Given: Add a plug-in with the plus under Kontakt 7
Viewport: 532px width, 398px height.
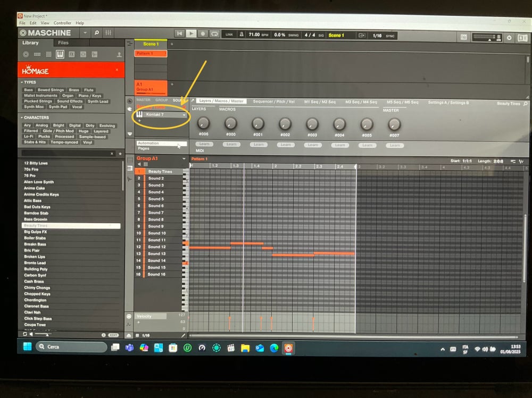Looking at the screenshot, I should [x=139, y=121].
